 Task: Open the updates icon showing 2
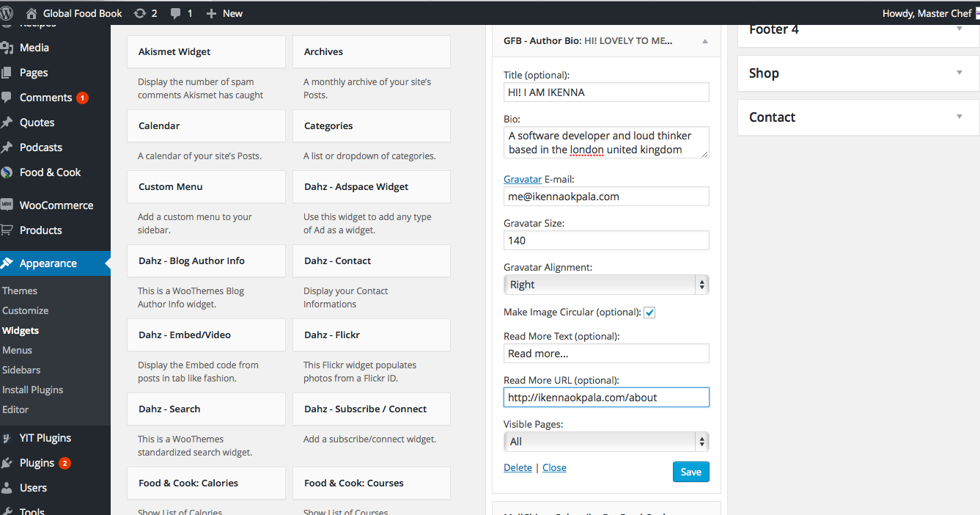(140, 13)
